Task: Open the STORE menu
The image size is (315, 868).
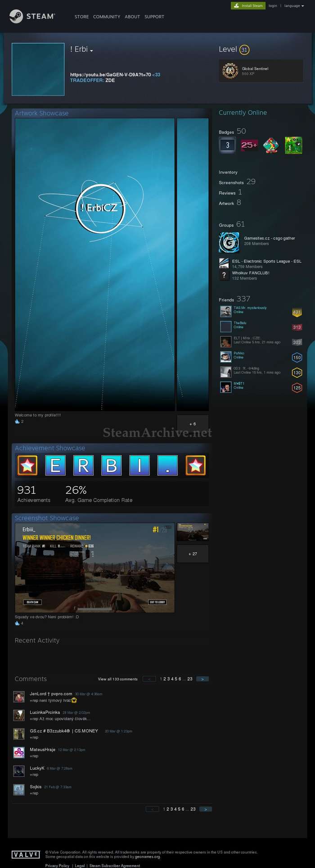Action: click(x=81, y=17)
